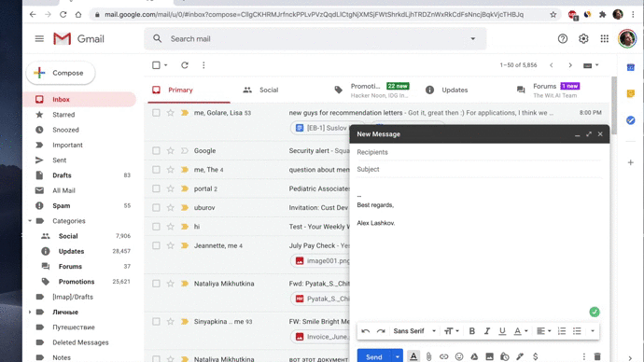Expand search options arrow in search bar
This screenshot has height=362, width=644.
coord(472,38)
